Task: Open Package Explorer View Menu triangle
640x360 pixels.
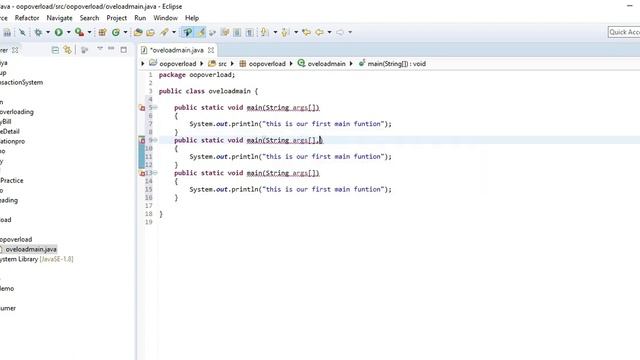Action: tap(100, 49)
